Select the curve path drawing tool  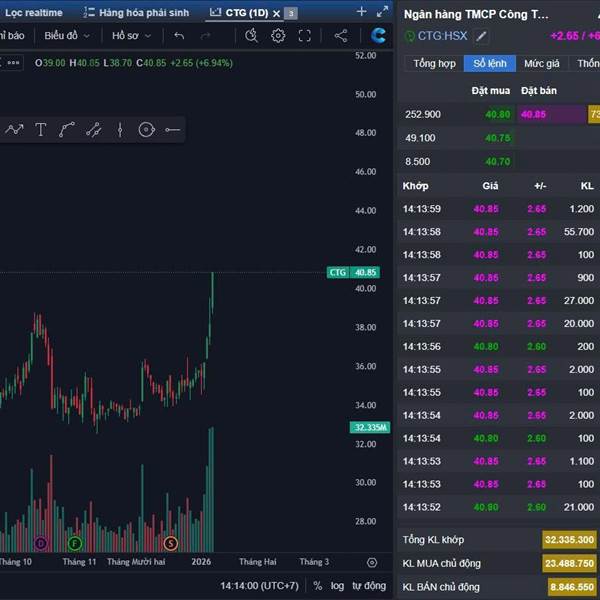[67, 130]
